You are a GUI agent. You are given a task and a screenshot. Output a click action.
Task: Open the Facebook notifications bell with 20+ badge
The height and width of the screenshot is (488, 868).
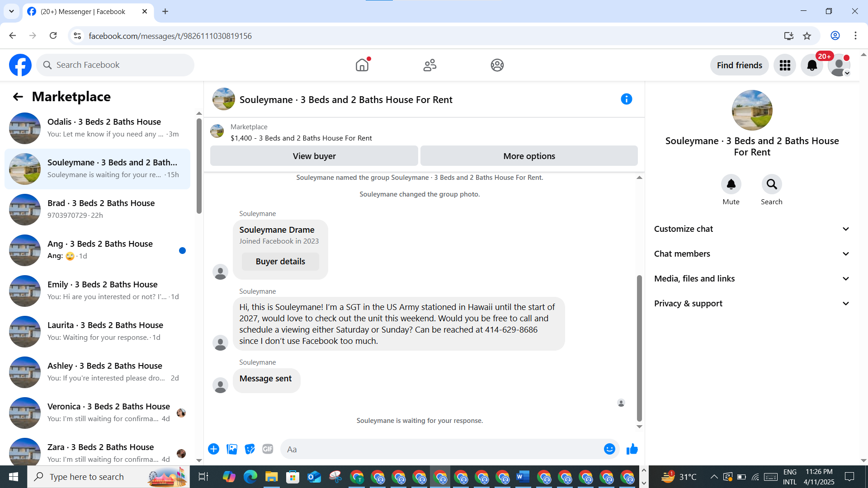812,66
